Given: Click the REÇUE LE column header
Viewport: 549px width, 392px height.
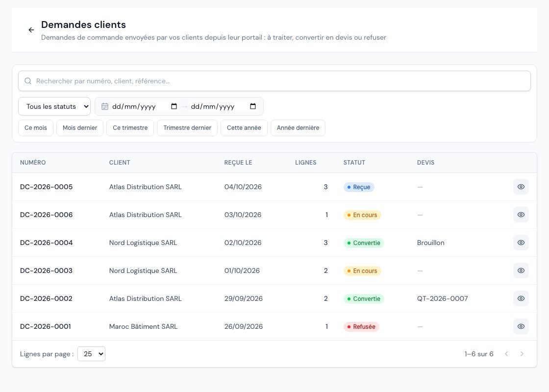Looking at the screenshot, I should click(x=238, y=162).
